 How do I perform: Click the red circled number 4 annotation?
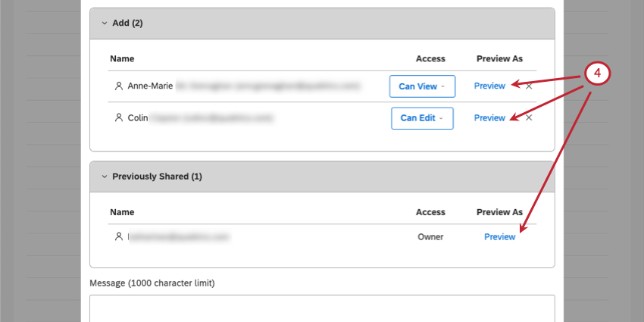point(597,74)
